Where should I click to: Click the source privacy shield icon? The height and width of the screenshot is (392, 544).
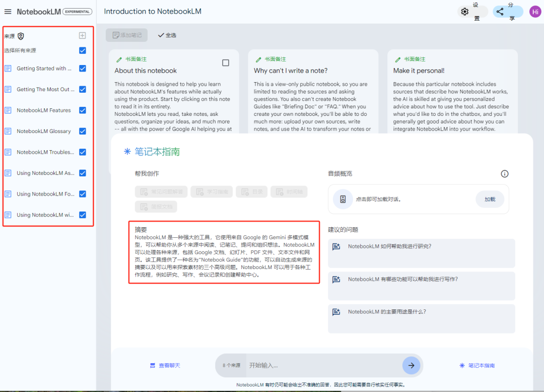(21, 36)
